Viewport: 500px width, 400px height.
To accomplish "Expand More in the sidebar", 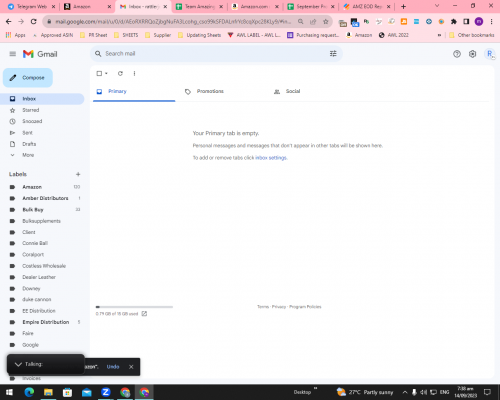I will 28,155.
